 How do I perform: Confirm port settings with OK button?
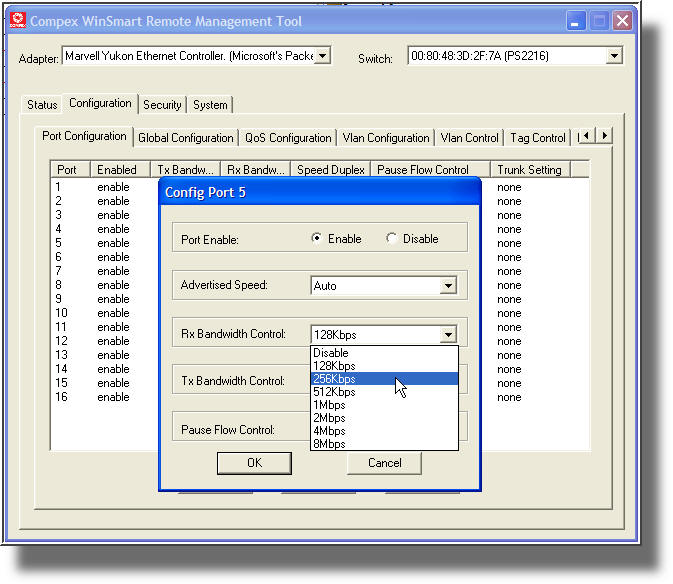pyautogui.click(x=254, y=463)
